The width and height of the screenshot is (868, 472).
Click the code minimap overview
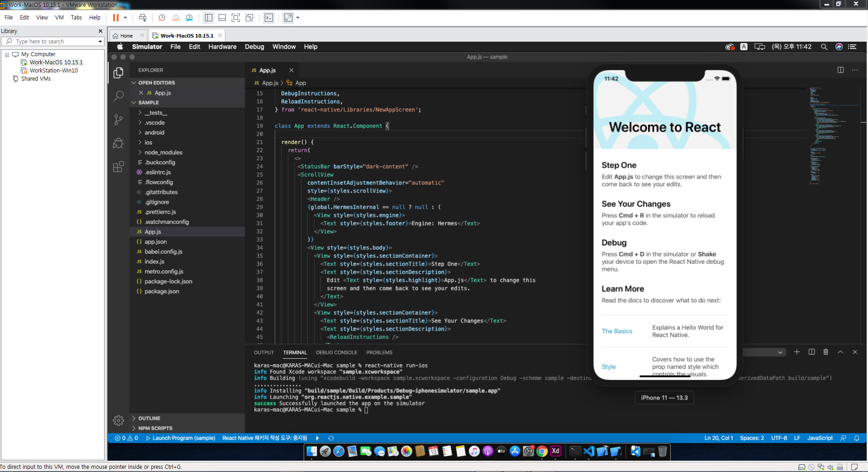click(835, 136)
